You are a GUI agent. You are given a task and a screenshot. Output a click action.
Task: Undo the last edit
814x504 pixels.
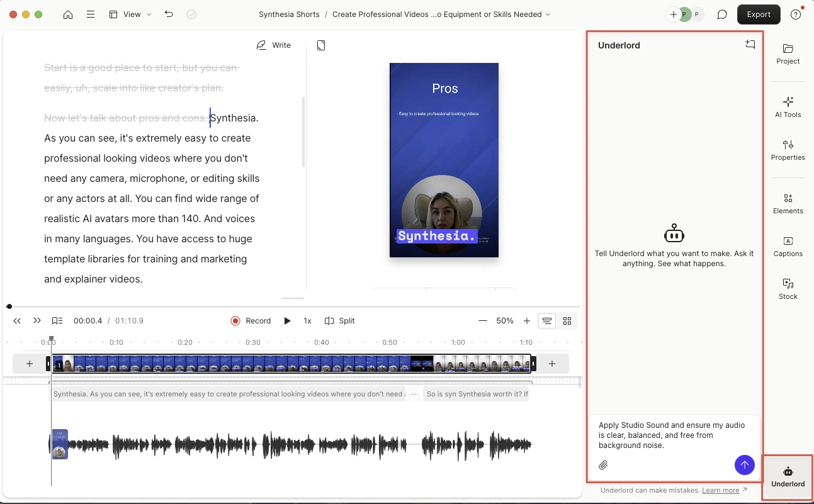(x=169, y=14)
